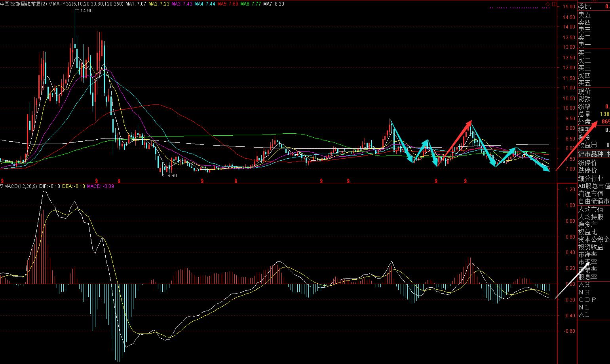Select the 卖一 ask row
The image size is (610, 364).
coord(594,45)
